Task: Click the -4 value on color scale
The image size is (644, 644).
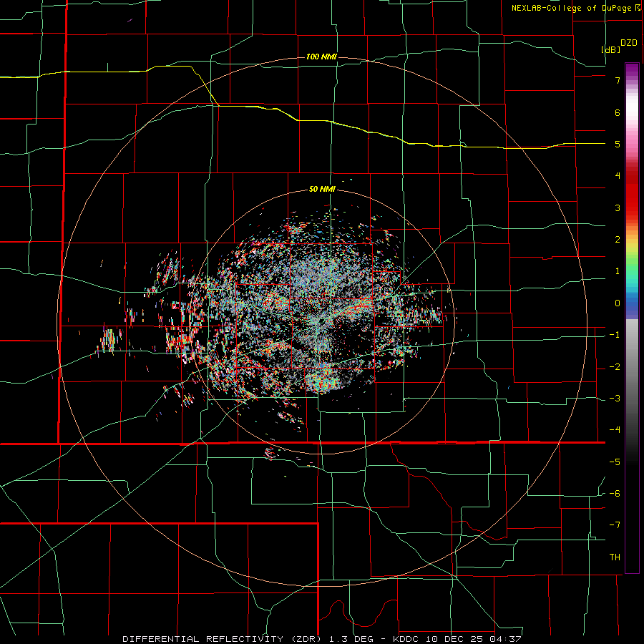Action: coord(615,430)
